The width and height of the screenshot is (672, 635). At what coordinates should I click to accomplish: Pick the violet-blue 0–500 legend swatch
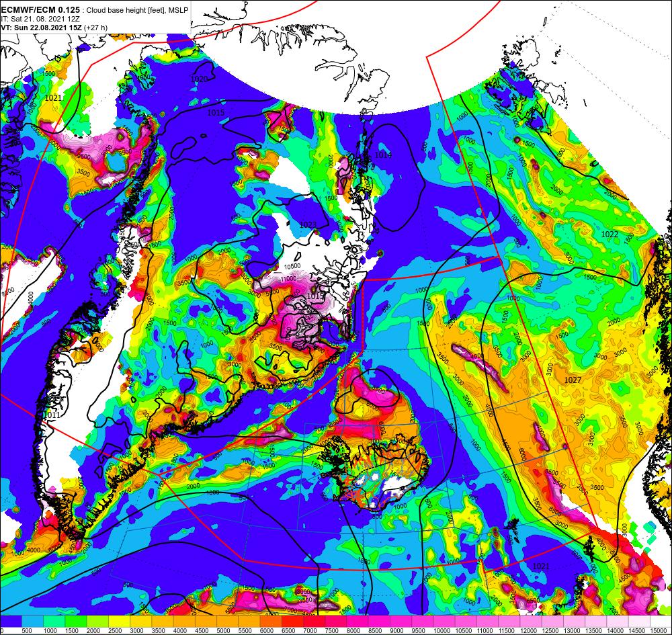11,621
